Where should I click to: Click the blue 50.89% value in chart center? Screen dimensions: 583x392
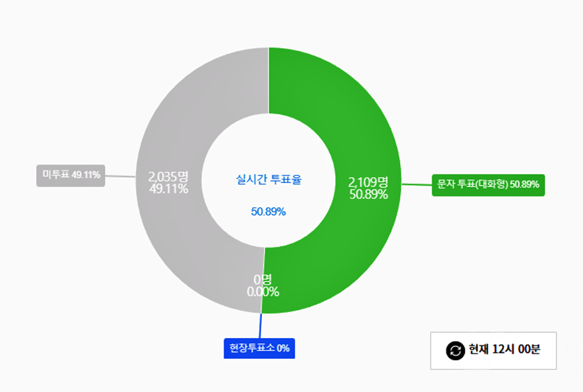(x=269, y=212)
